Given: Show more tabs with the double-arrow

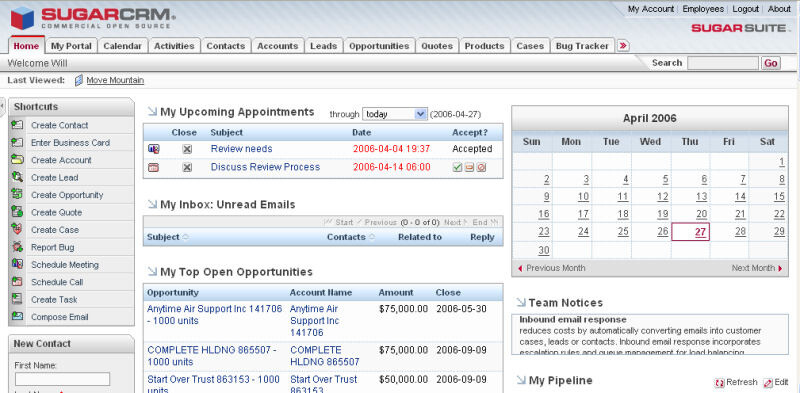Looking at the screenshot, I should tap(622, 46).
